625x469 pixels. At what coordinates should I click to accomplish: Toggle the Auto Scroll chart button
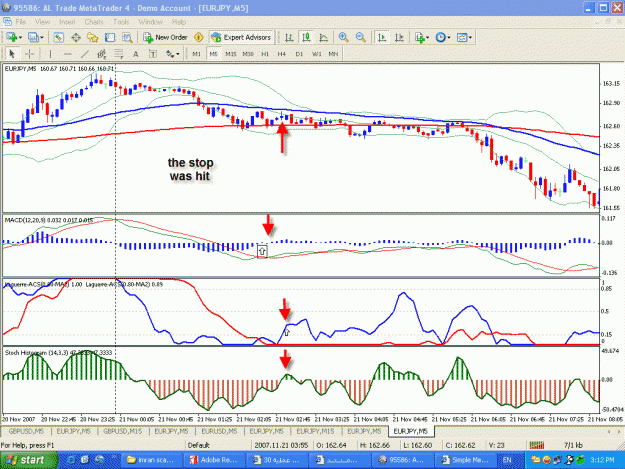[x=382, y=37]
